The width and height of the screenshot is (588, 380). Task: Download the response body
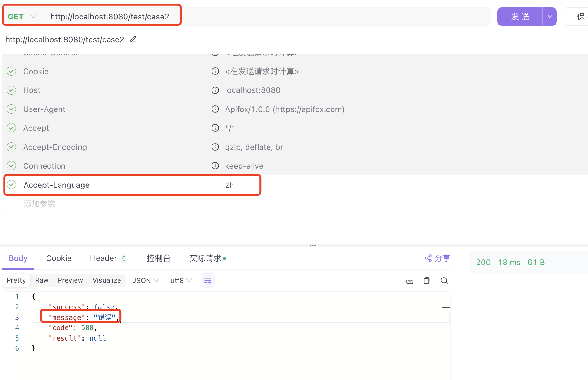pyautogui.click(x=410, y=280)
